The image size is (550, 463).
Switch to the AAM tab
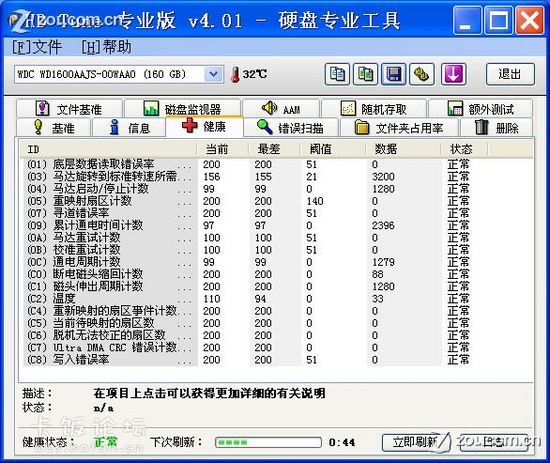pyautogui.click(x=281, y=109)
